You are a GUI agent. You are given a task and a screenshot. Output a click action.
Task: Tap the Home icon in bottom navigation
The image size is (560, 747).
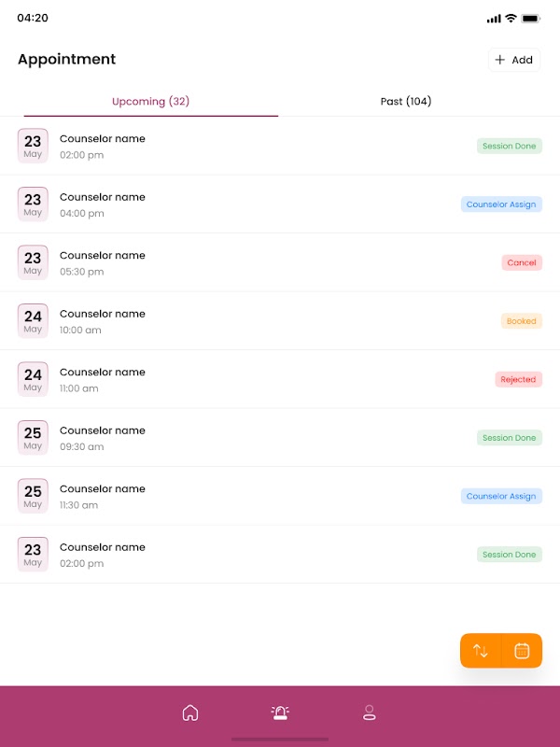click(190, 713)
